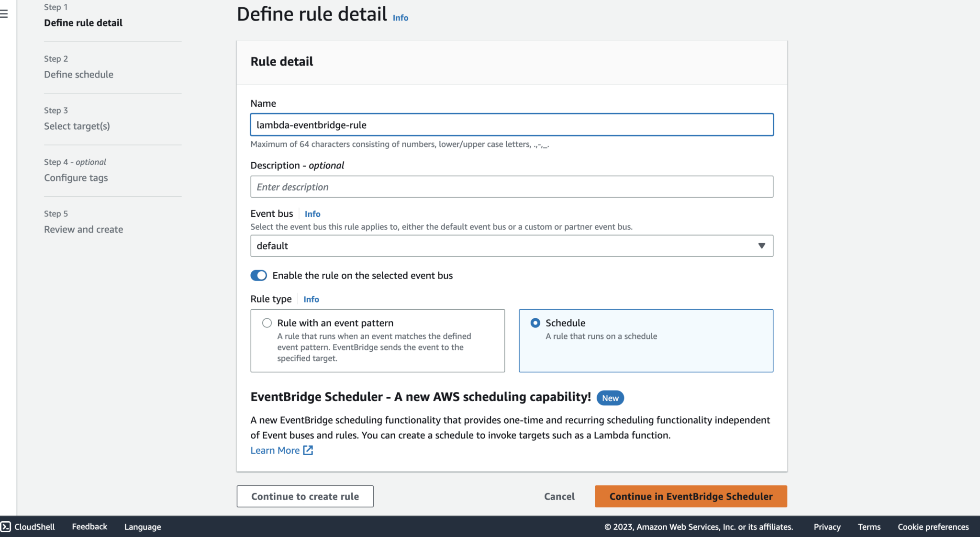Screen dimensions: 980x537
Task: Open the navigation sidebar hamburger menu
Action: 4,13
